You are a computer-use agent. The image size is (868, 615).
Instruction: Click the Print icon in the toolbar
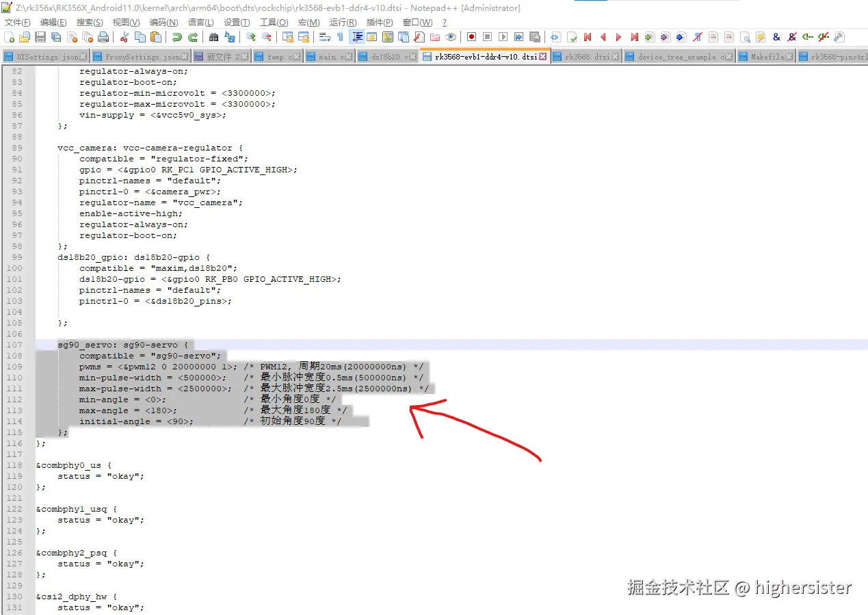[103, 37]
